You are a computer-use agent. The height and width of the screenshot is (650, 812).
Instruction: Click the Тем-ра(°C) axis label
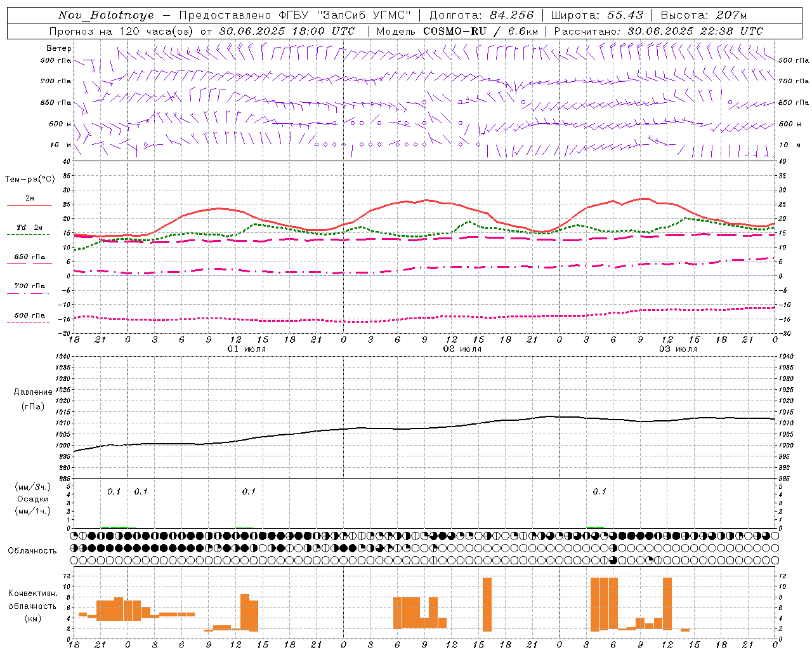[x=30, y=180]
